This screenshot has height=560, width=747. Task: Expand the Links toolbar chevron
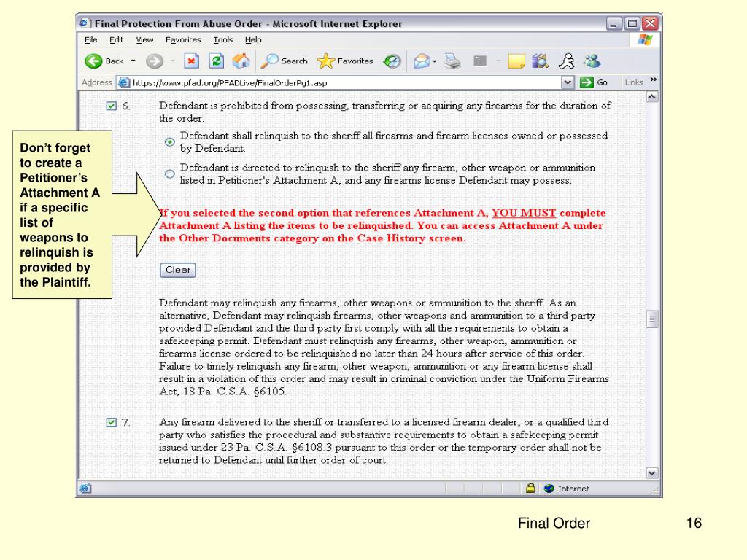click(653, 79)
